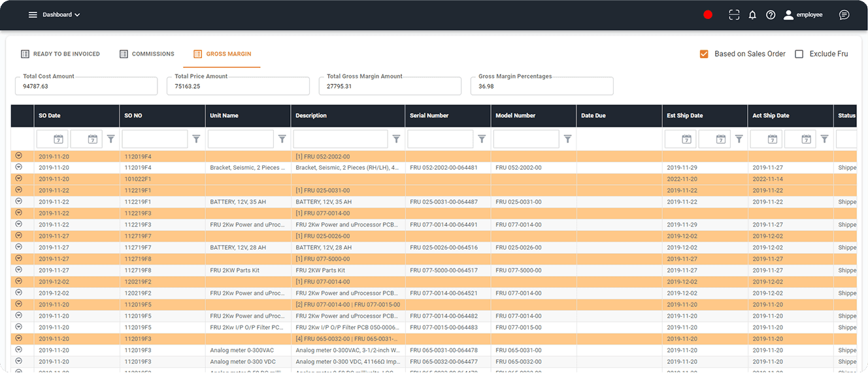Viewport: 868px width, 373px height.
Task: Click the SO NO filter input
Action: click(x=155, y=139)
